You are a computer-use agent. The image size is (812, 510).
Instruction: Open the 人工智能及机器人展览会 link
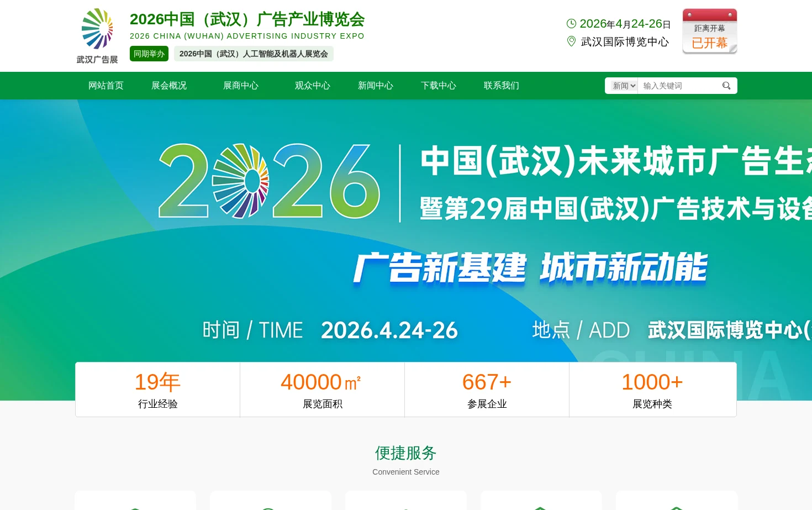254,54
